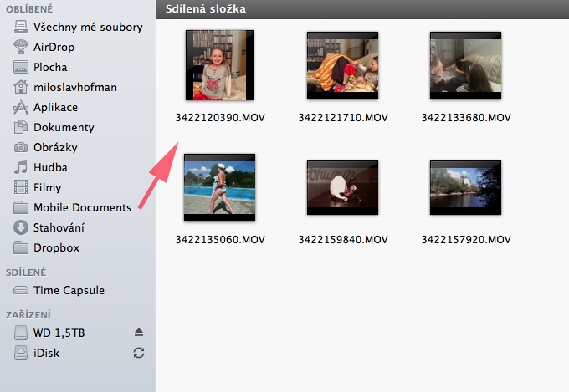Click the Hudba music note icon
This screenshot has width=569, height=392.
pos(22,167)
